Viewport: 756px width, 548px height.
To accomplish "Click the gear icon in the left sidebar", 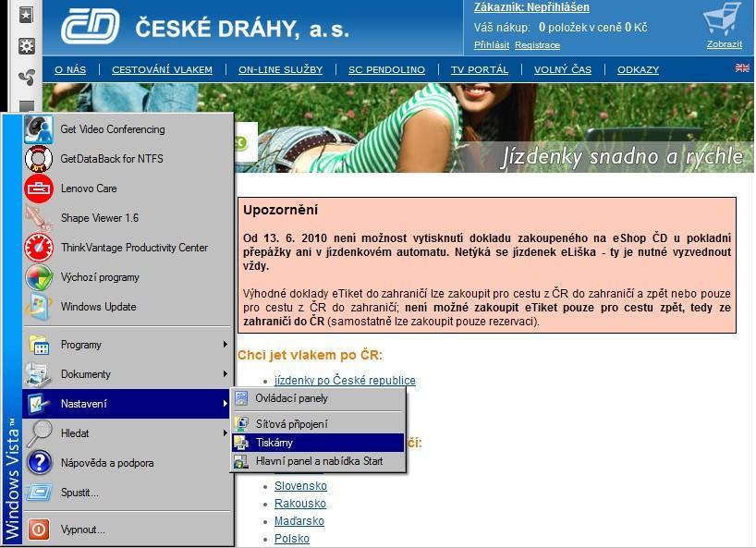I will click(26, 46).
